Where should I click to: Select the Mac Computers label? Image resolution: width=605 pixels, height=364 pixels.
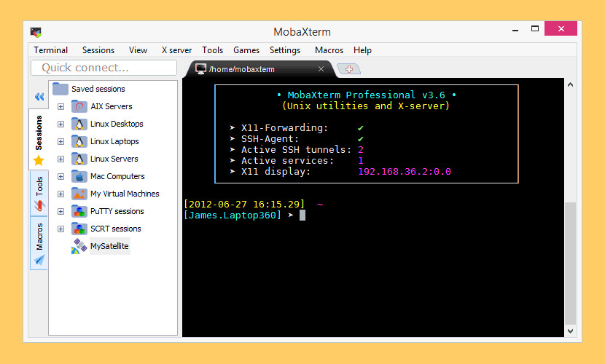coord(117,176)
